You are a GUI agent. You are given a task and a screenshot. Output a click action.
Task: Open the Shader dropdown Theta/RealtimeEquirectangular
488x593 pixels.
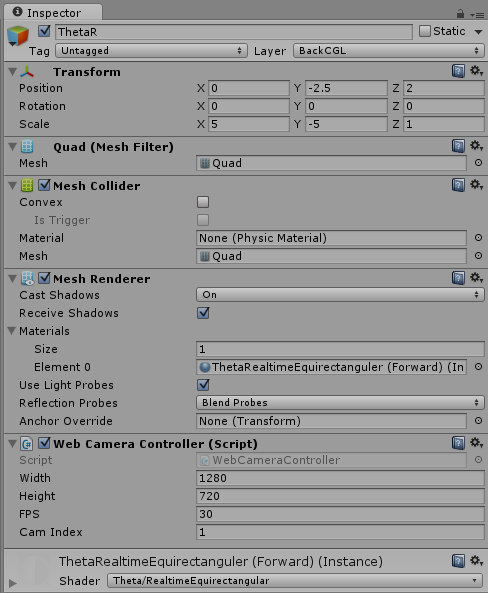pyautogui.click(x=295, y=581)
